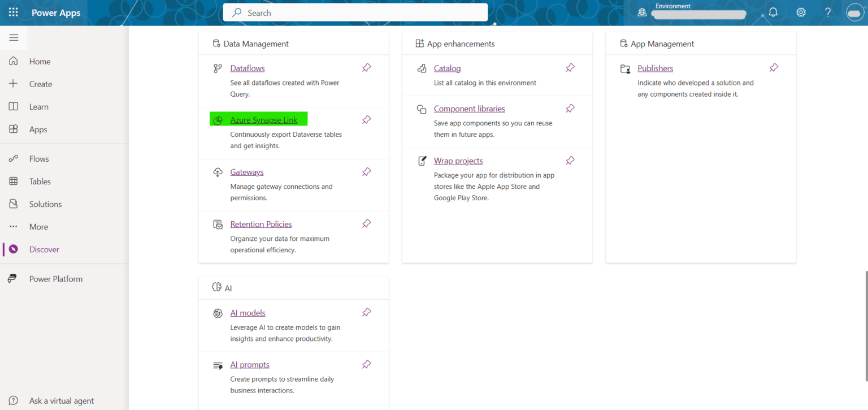This screenshot has height=410, width=868.
Task: Select the Discover icon in the left navigation
Action: [14, 249]
